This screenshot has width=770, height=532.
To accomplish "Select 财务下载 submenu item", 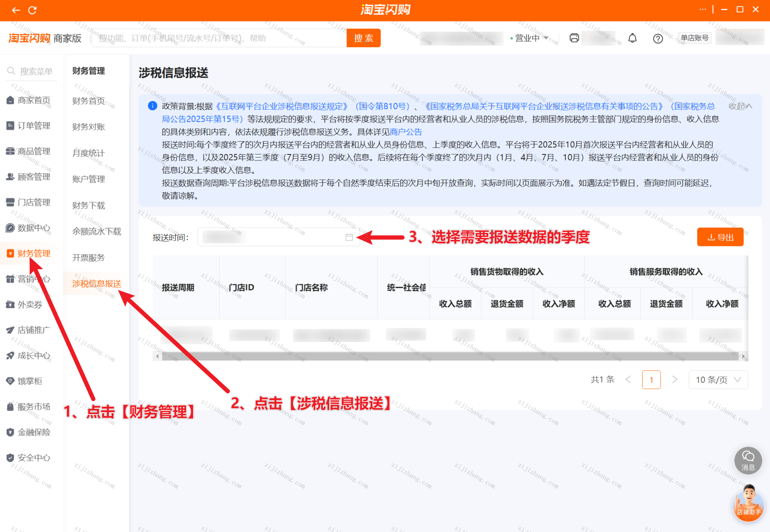I will 89,205.
